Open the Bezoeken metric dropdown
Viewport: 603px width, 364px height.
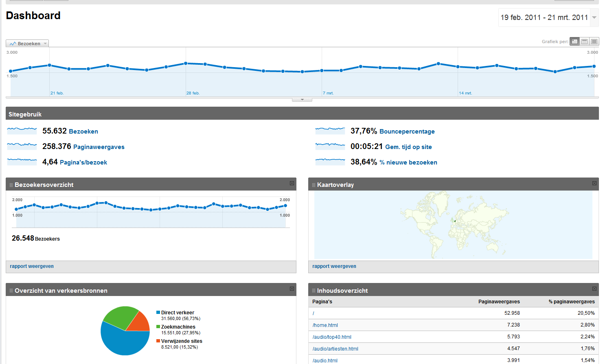click(x=27, y=44)
